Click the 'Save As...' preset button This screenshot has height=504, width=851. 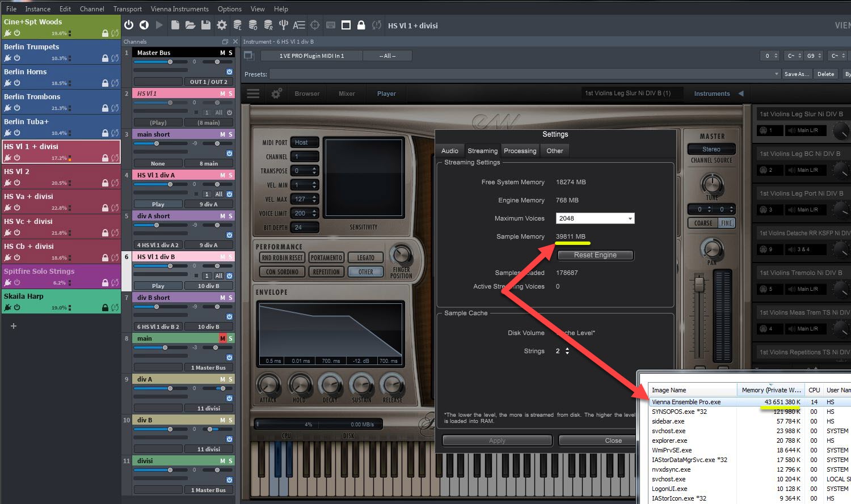pos(797,74)
